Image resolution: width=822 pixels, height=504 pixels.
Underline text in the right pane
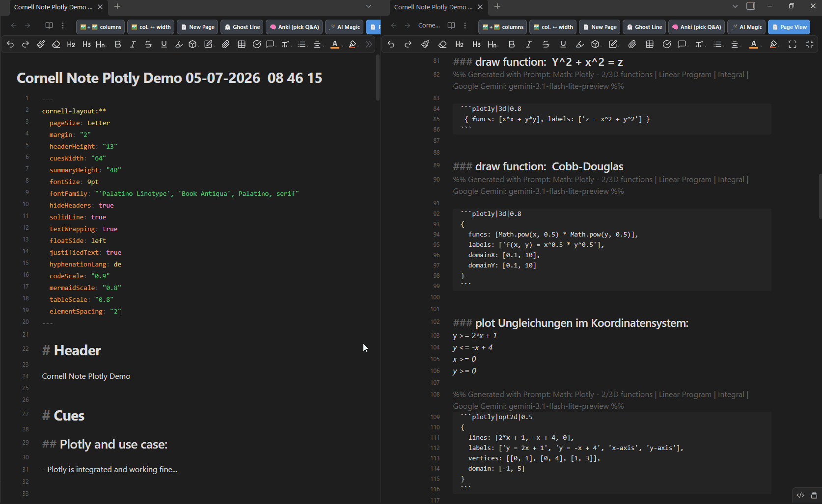pyautogui.click(x=563, y=45)
